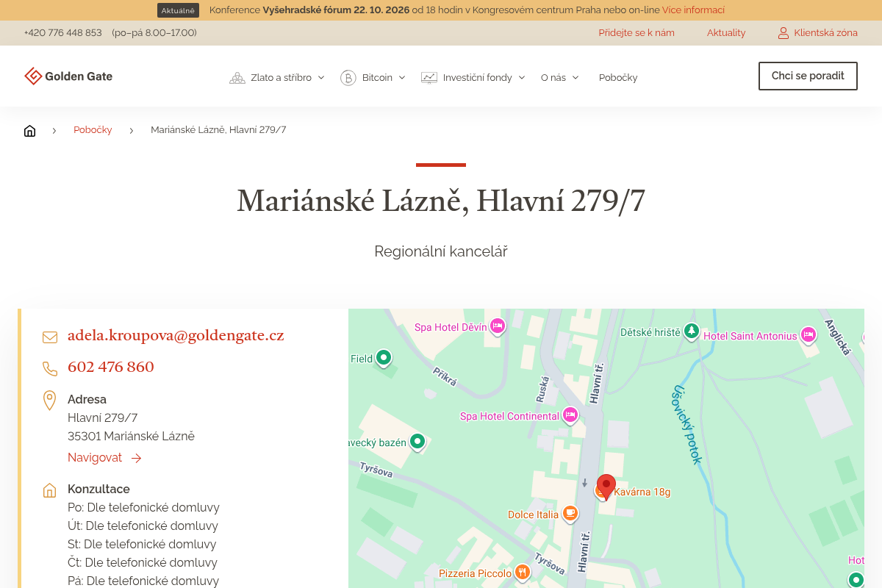Go to Pobočky breadcrumb link
882x588 pixels.
93,130
